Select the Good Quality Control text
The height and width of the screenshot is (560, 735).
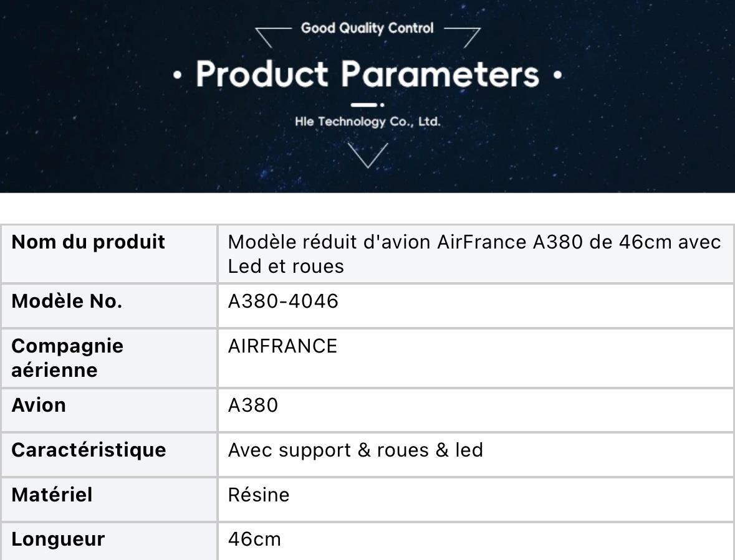click(x=367, y=28)
